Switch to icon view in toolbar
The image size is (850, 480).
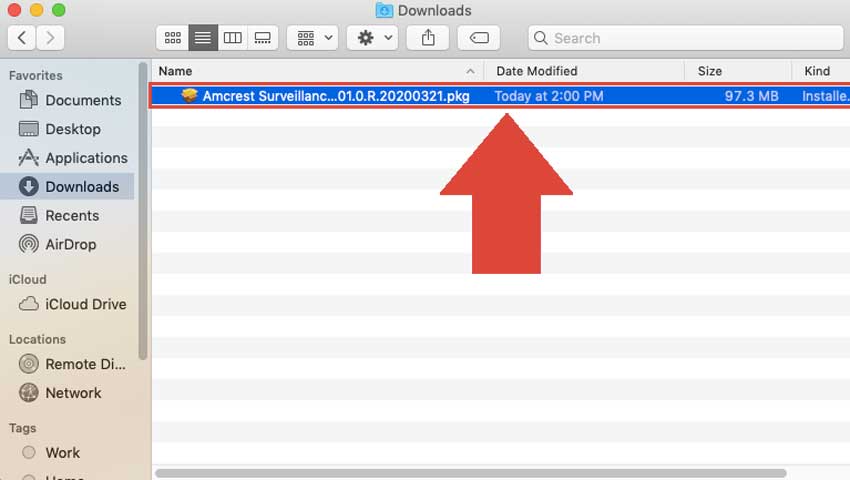click(x=173, y=38)
